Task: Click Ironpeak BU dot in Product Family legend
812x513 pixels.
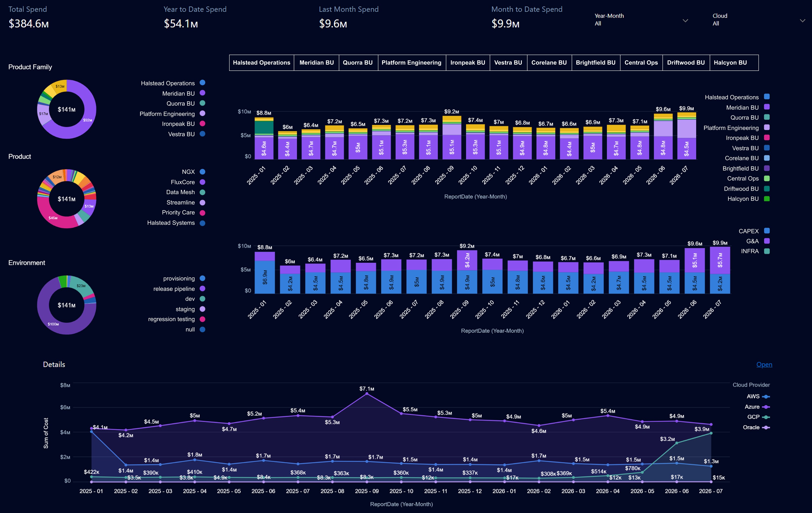Action: [x=202, y=124]
